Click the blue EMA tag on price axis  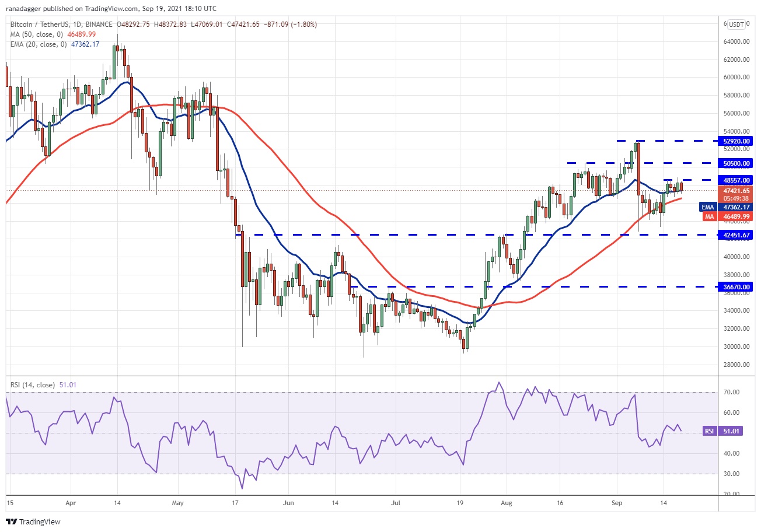point(707,207)
